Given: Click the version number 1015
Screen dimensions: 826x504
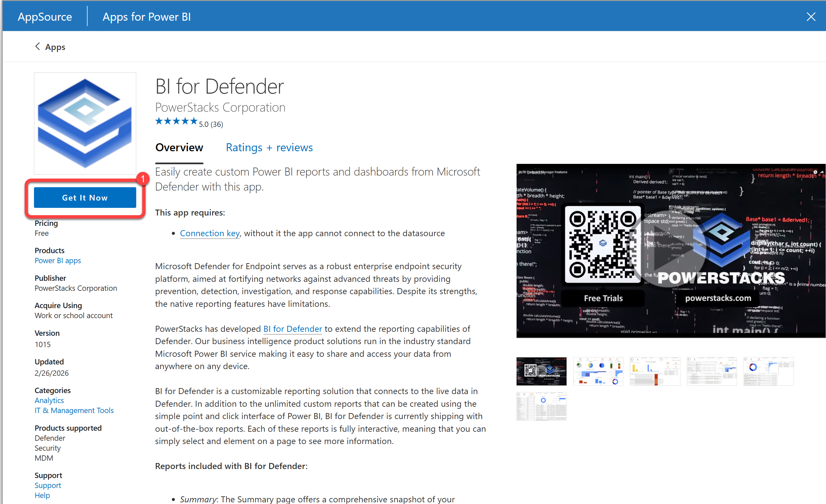Looking at the screenshot, I should (43, 344).
